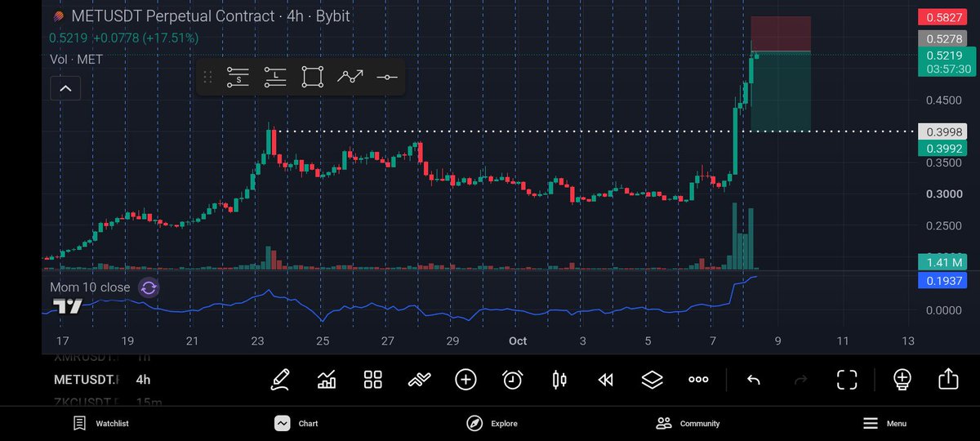
Task: Switch to the Chart tab
Action: click(x=296, y=423)
